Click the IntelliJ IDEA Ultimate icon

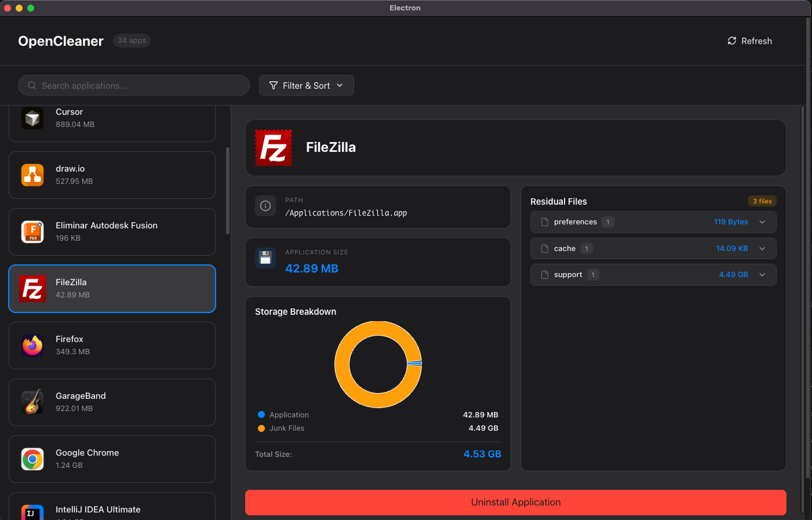[x=32, y=513]
